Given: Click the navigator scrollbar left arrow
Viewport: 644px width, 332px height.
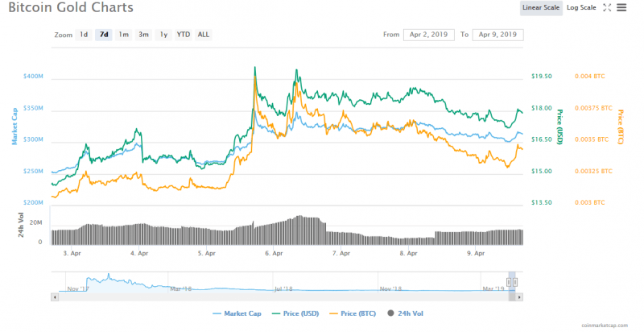Looking at the screenshot, I should click(55, 296).
